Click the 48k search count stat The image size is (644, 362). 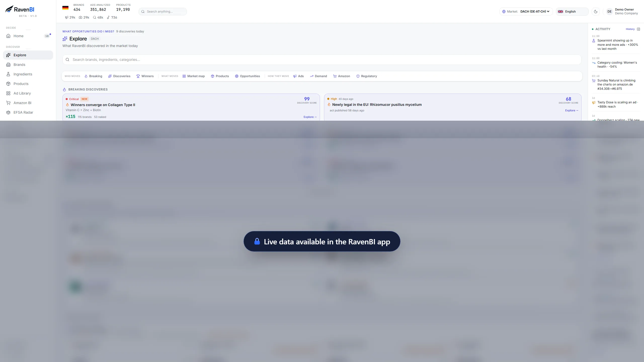(x=98, y=18)
